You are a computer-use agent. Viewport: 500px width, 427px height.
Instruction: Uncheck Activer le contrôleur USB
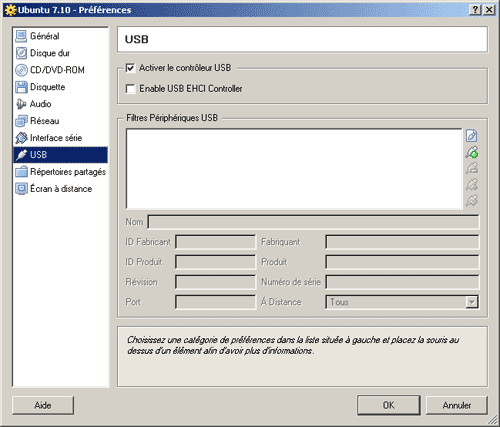(x=130, y=68)
